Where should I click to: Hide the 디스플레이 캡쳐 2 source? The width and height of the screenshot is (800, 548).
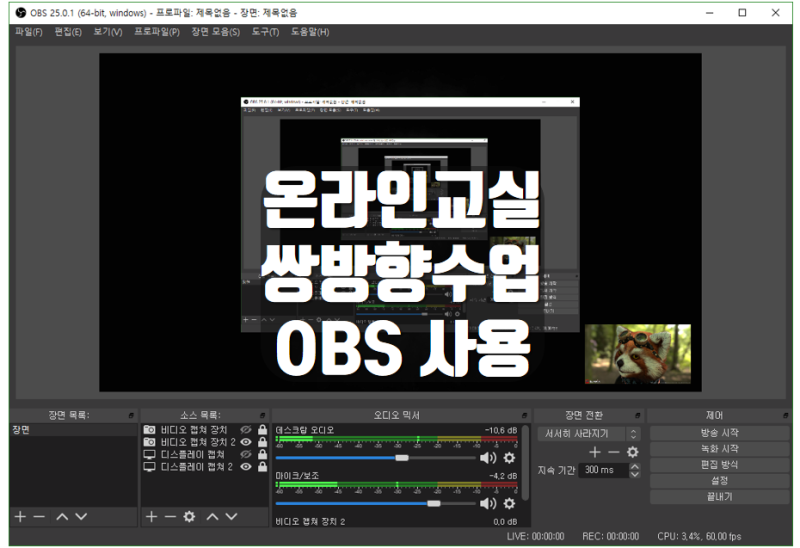[246, 466]
